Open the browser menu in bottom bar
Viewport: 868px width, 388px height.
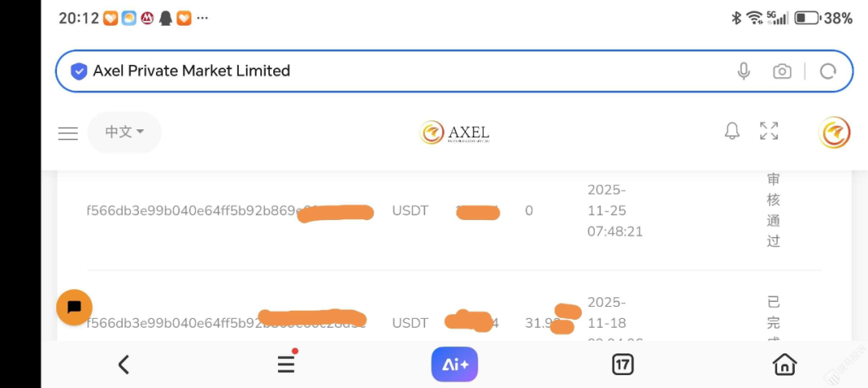(x=286, y=365)
